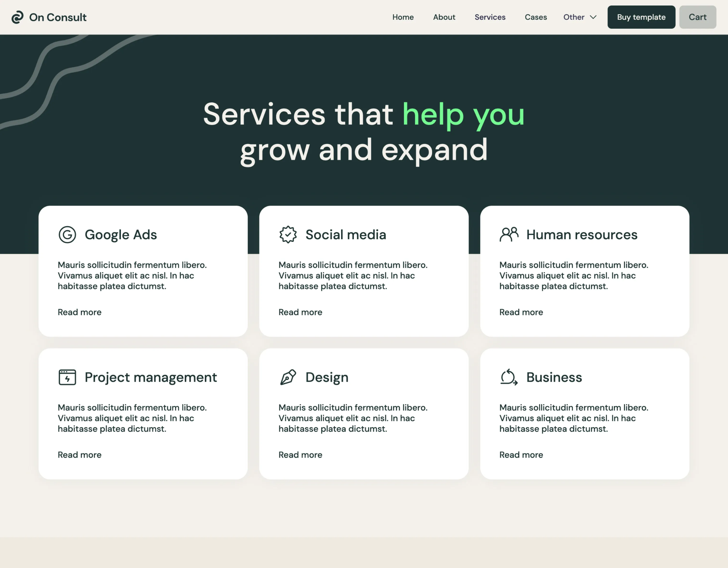728x568 pixels.
Task: Navigate to Cases in the menu
Action: [535, 17]
